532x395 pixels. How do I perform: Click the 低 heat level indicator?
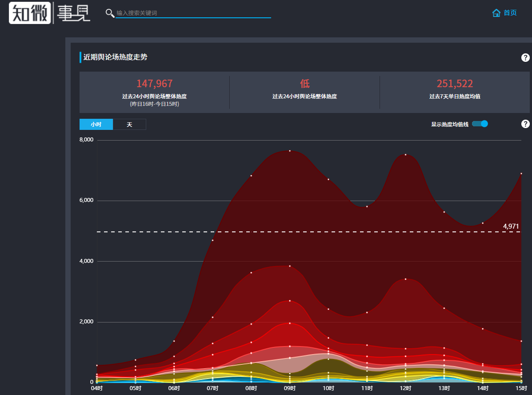pos(304,84)
